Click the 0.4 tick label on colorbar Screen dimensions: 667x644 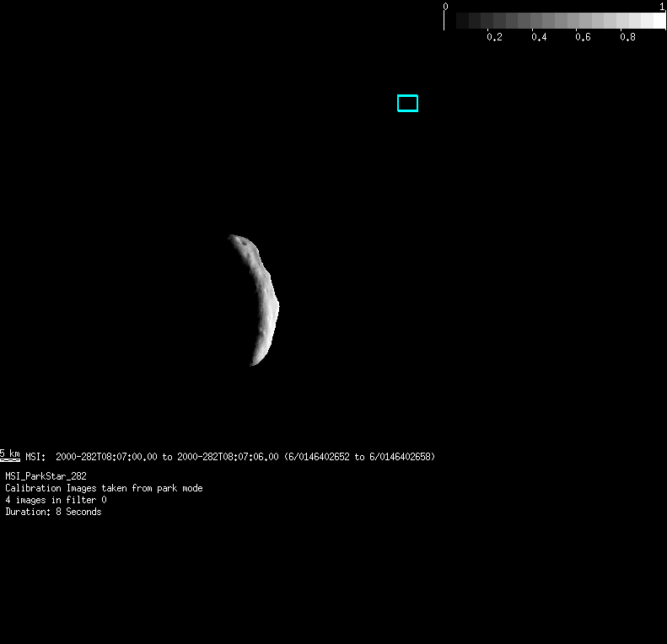[538, 38]
